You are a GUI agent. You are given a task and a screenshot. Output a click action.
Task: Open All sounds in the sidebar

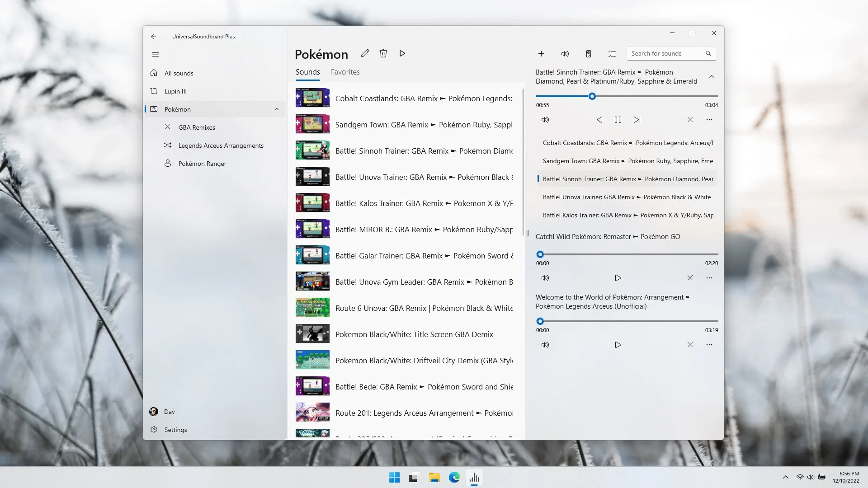(215, 73)
